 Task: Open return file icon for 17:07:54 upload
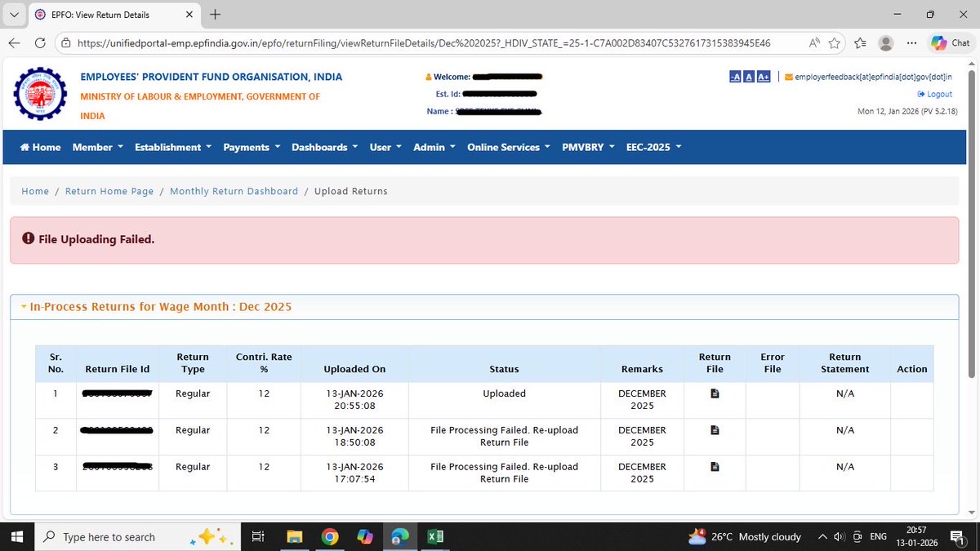click(x=715, y=467)
